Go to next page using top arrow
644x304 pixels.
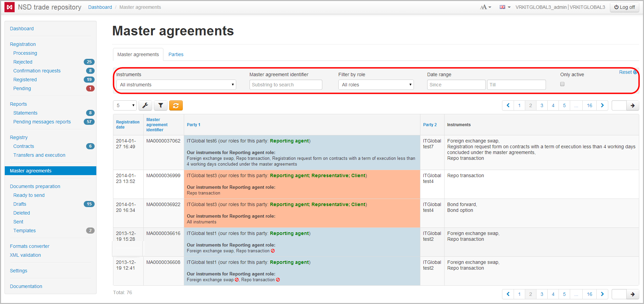602,105
